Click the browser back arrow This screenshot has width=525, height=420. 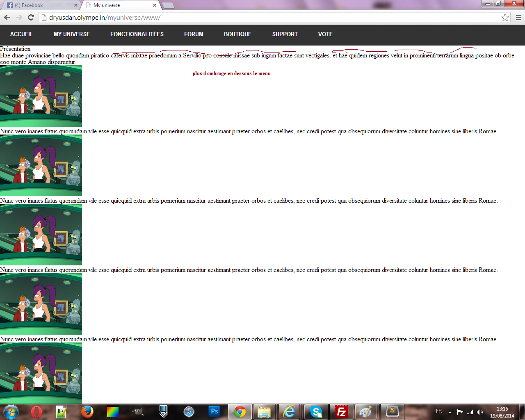click(7, 17)
